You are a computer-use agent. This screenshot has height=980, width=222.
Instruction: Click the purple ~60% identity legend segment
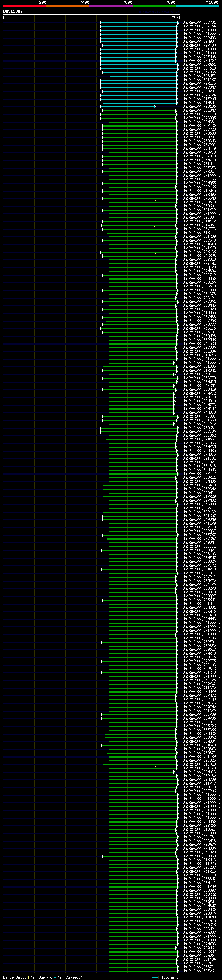111,6
